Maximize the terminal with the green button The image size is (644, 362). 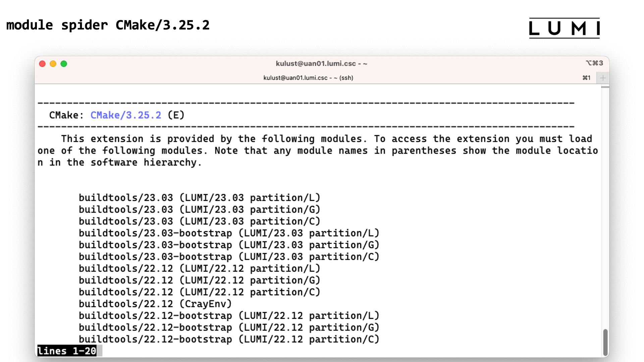point(64,64)
